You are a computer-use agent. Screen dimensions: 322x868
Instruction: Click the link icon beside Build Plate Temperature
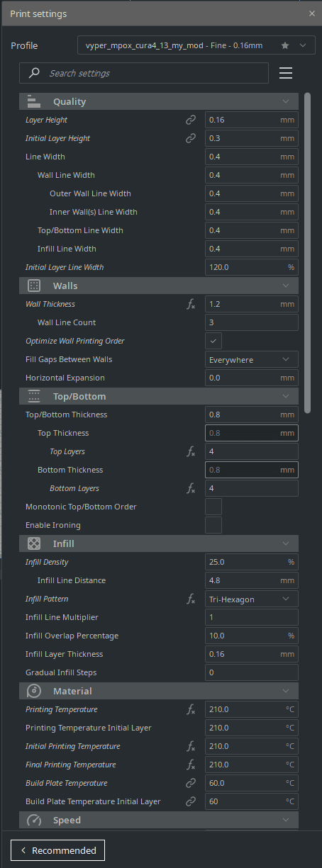pos(190,783)
